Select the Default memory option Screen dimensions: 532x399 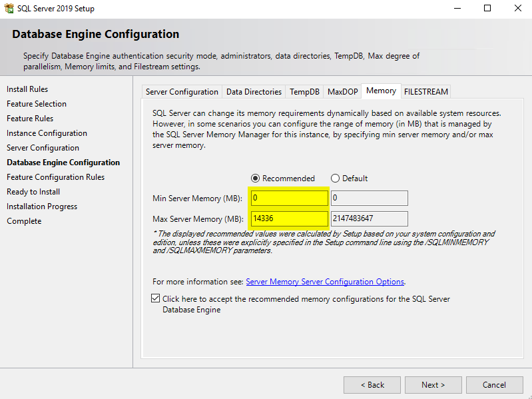point(336,179)
